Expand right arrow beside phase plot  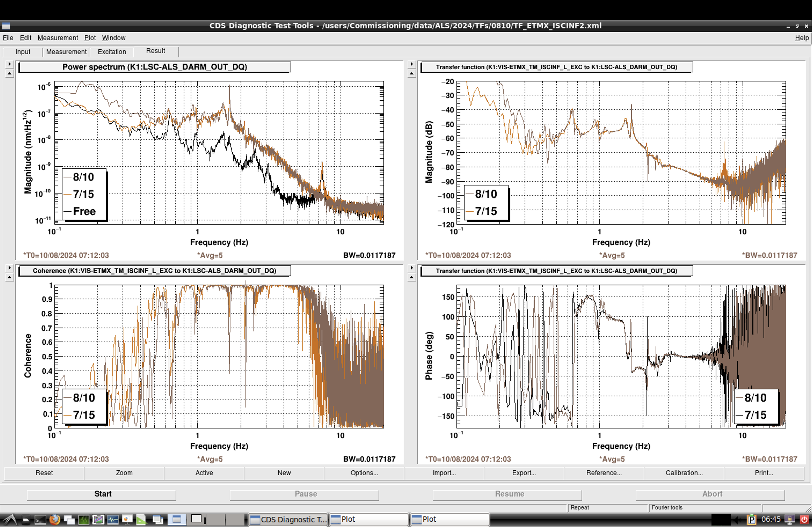coord(411,268)
